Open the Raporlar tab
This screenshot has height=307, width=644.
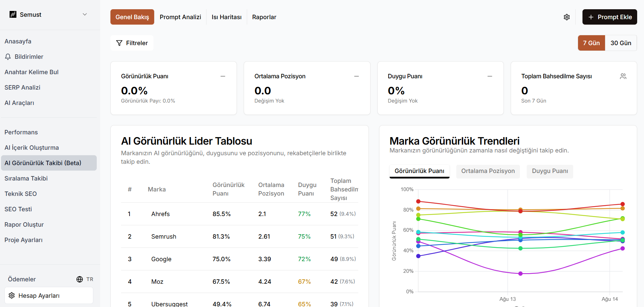click(x=264, y=17)
